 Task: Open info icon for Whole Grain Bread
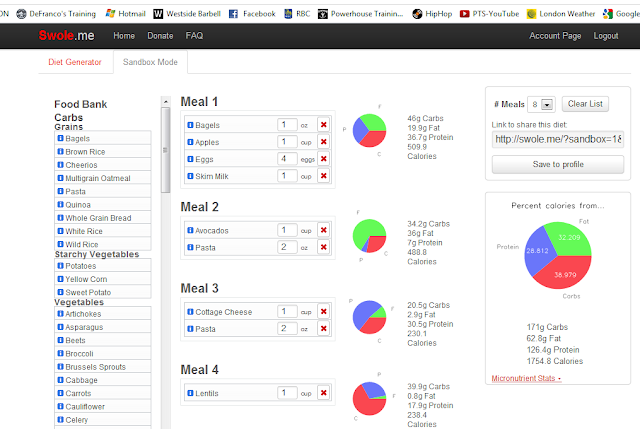click(60, 218)
